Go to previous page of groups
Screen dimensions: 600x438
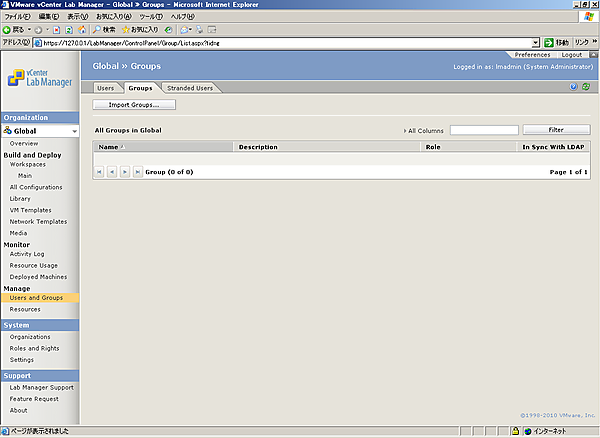click(x=112, y=172)
